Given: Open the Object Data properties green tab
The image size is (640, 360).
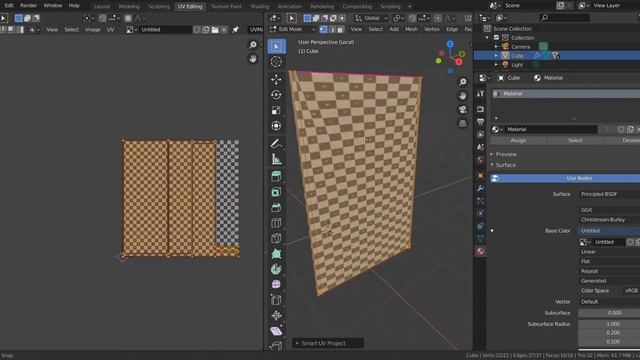Looking at the screenshot, I should [480, 238].
